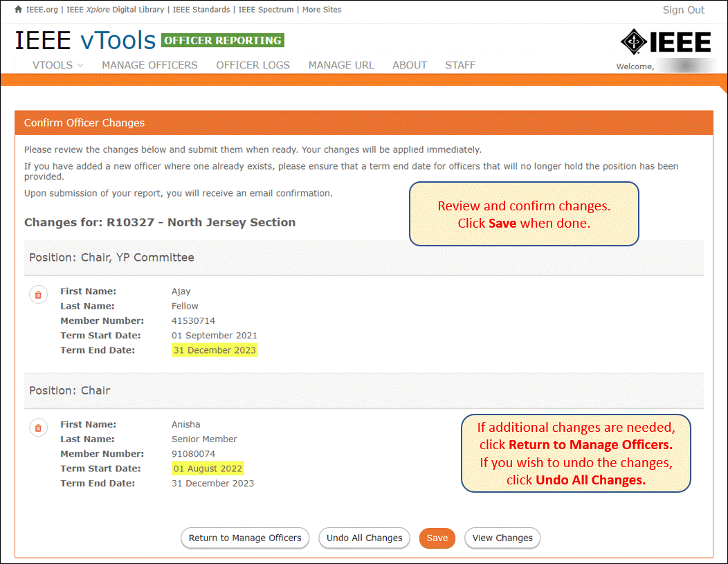Screen dimensions: 728x564
Task: Open the Manage URL page
Action: pyautogui.click(x=341, y=65)
